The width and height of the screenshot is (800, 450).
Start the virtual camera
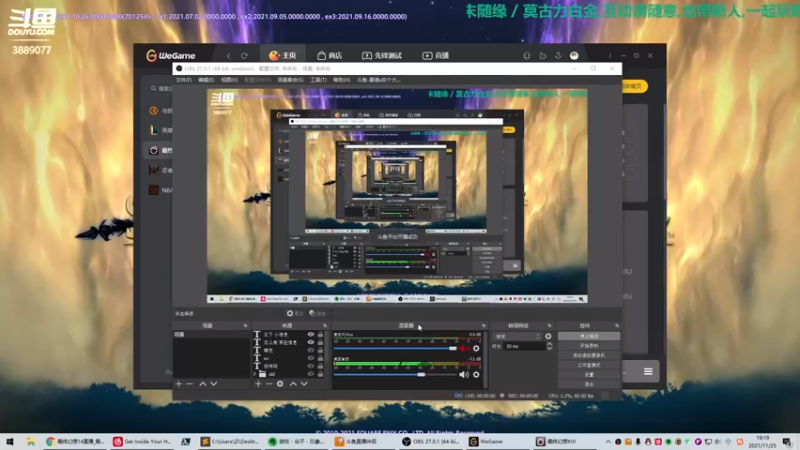click(x=589, y=356)
